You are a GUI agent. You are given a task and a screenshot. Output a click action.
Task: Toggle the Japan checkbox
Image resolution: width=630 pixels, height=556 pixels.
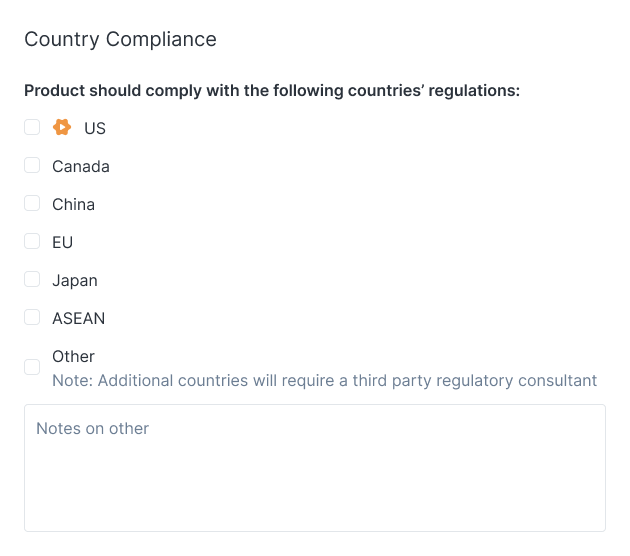click(32, 279)
